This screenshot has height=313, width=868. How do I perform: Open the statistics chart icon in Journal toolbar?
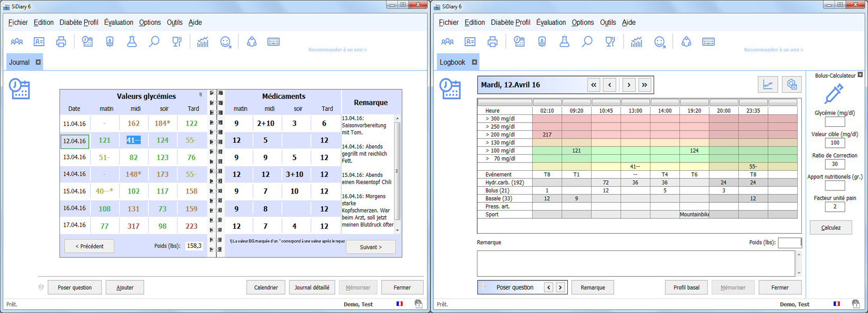[203, 42]
